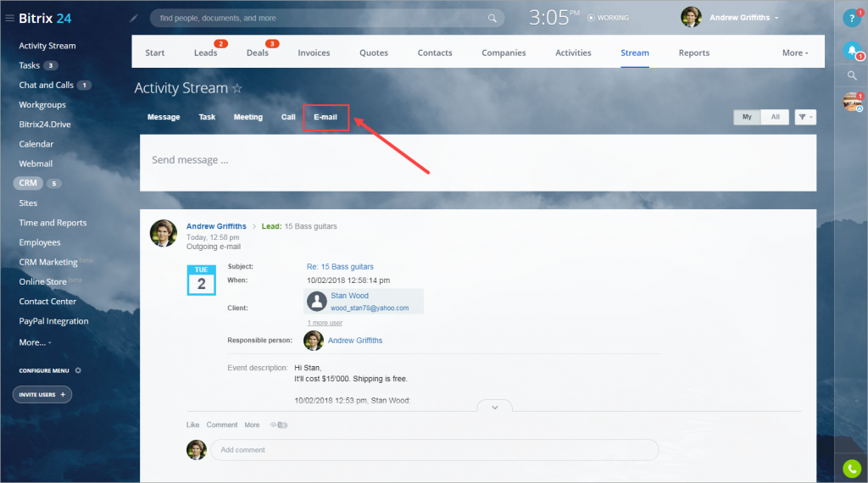Choose Task post type
Screen dimensions: 868x483
click(x=207, y=117)
